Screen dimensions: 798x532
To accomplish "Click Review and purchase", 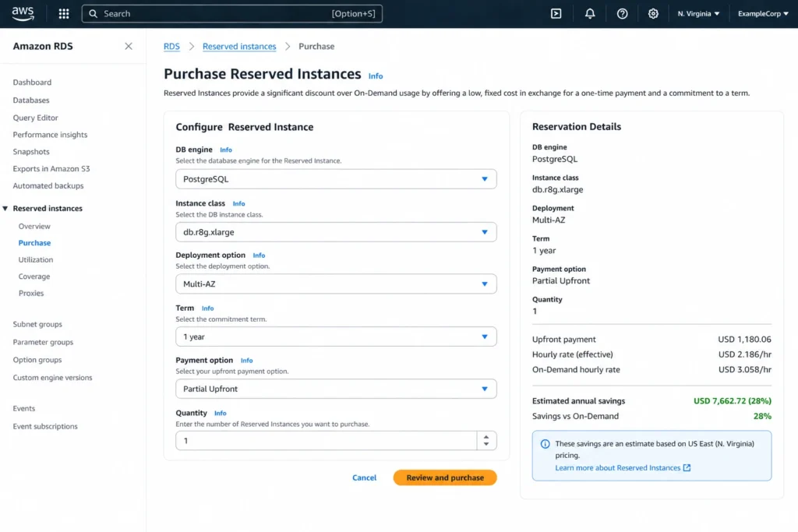I will (444, 477).
